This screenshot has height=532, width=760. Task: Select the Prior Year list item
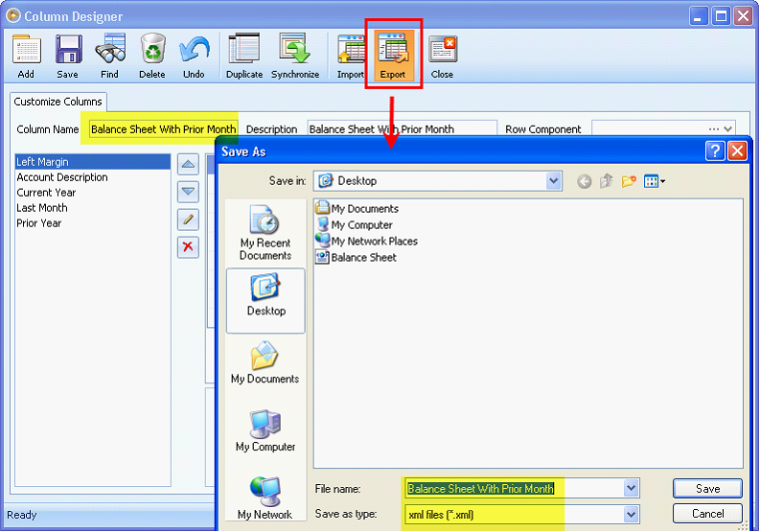pos(93,223)
